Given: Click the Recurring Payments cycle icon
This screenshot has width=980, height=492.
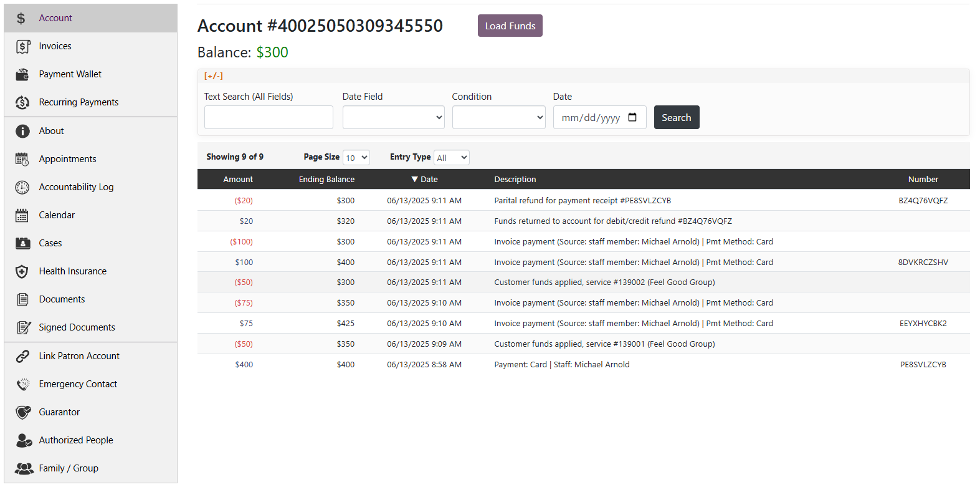Looking at the screenshot, I should pos(22,102).
